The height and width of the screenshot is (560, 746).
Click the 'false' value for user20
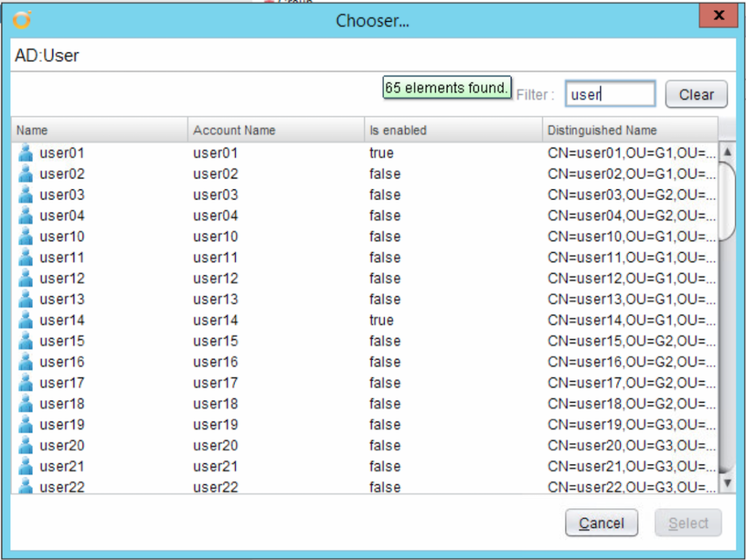[385, 446]
